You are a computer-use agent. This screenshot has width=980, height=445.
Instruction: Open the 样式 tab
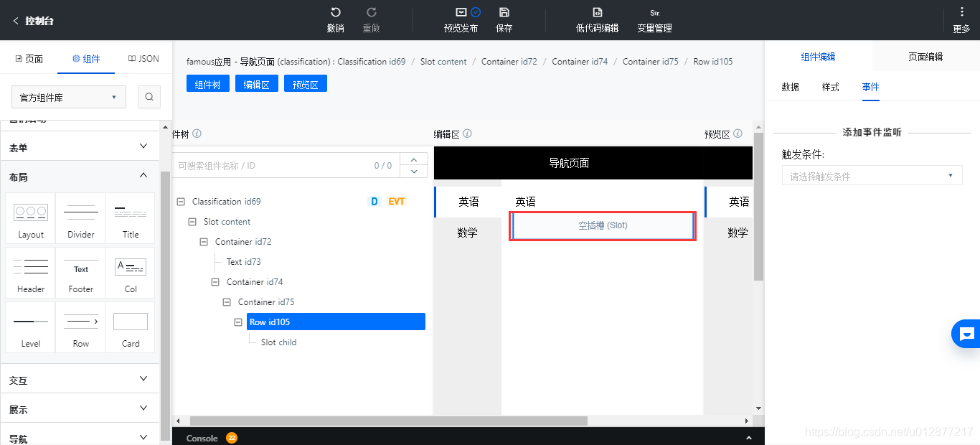[831, 87]
